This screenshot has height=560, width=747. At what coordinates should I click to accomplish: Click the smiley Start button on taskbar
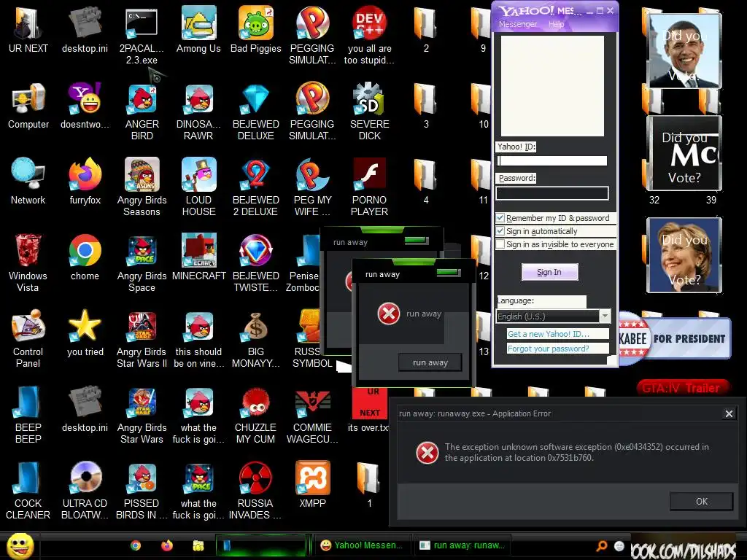[20, 545]
